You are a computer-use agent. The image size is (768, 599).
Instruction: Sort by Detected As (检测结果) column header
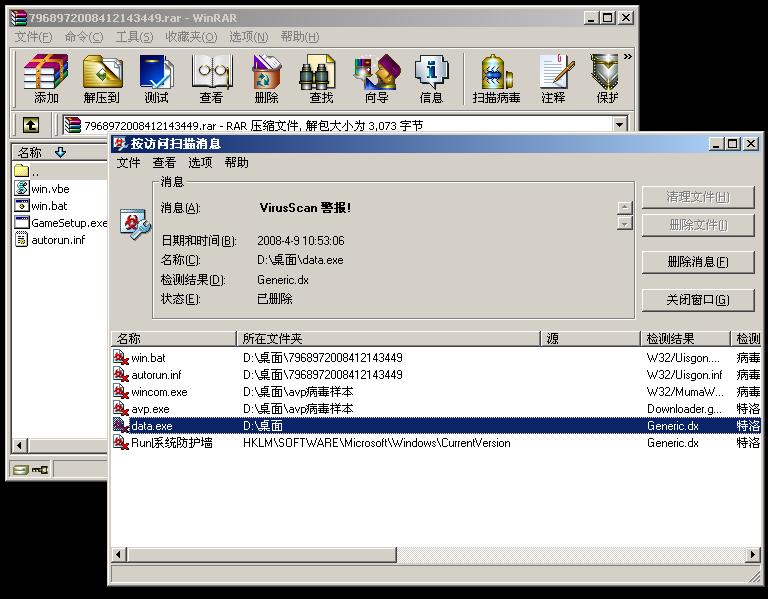[685, 338]
